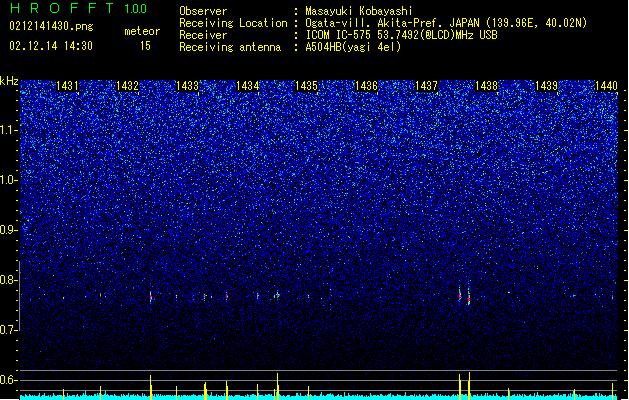This screenshot has width=629, height=400.
Task: Click the 'Receiver' field label
Action: click(x=203, y=35)
